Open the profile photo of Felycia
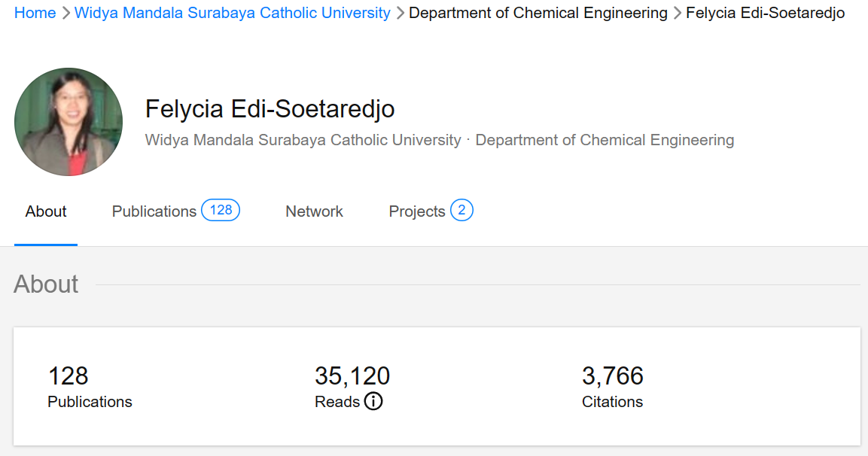Screen dimensions: 868x456 [69, 122]
